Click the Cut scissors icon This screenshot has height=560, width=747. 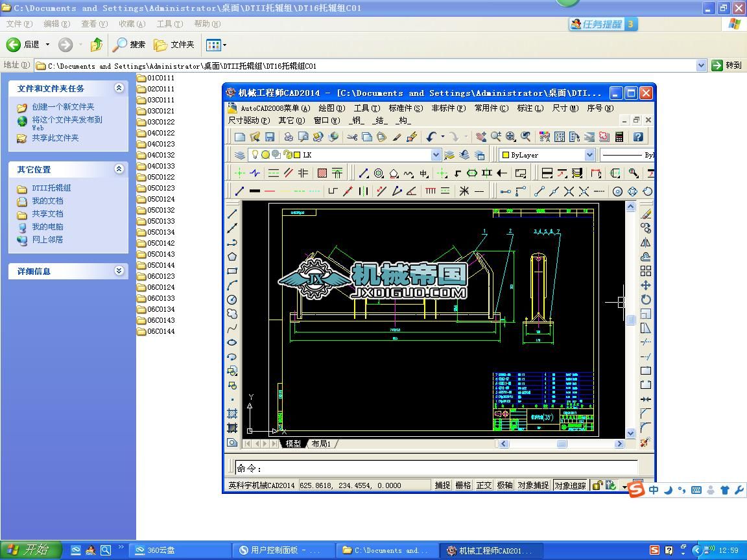[352, 137]
